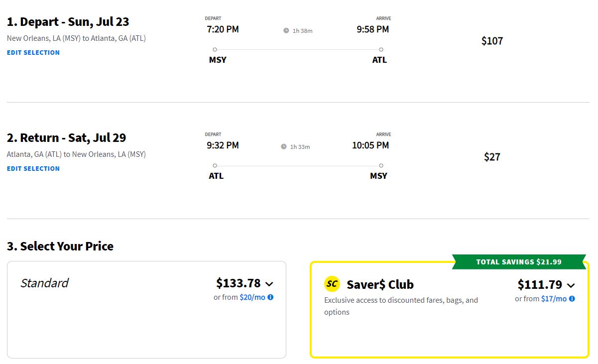Click MSY origin dot on departure route

click(x=215, y=49)
